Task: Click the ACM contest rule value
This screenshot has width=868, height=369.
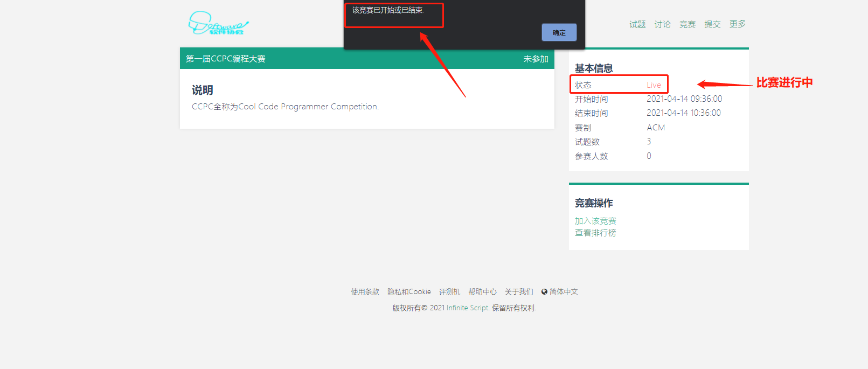Action: tap(656, 128)
